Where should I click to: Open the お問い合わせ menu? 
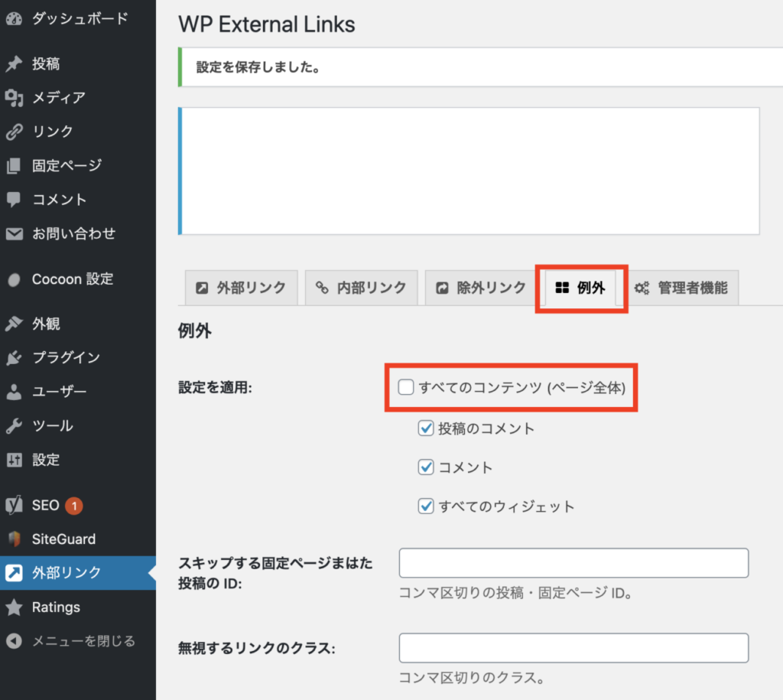tap(78, 233)
